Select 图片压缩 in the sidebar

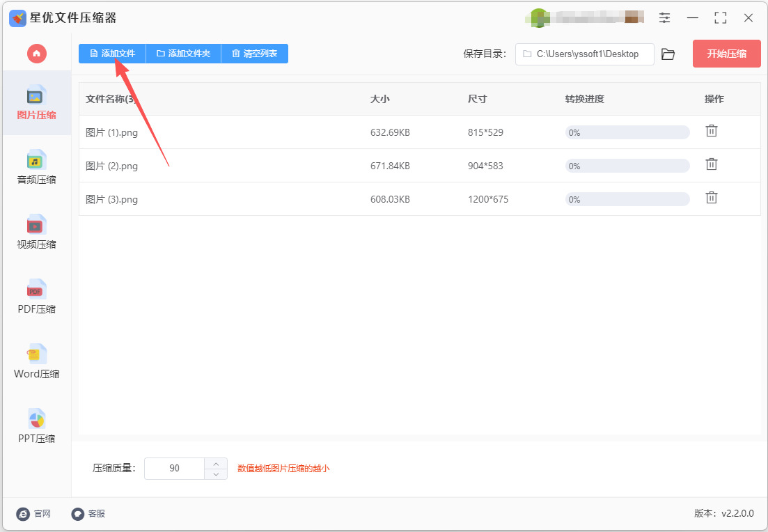point(37,102)
